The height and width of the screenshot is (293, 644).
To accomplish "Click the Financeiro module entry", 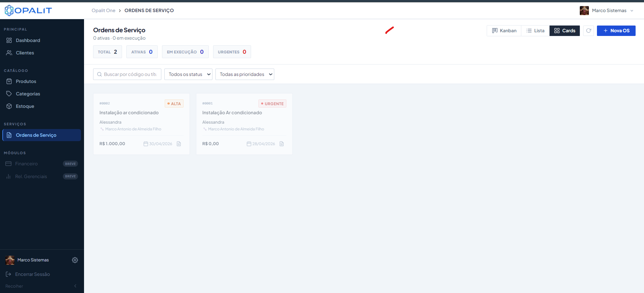I will tap(42, 164).
